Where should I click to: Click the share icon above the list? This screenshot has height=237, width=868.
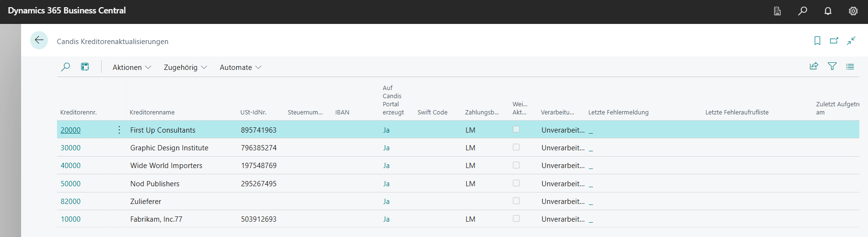coord(814,67)
